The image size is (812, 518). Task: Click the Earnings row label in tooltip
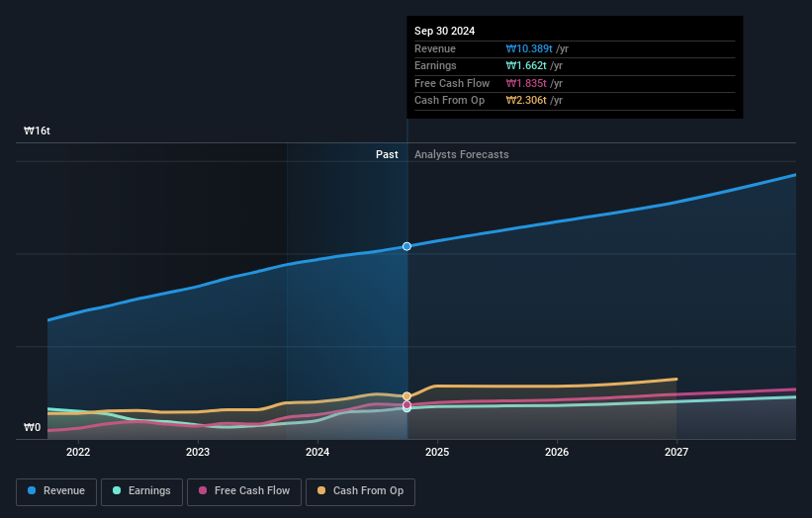[x=435, y=65]
